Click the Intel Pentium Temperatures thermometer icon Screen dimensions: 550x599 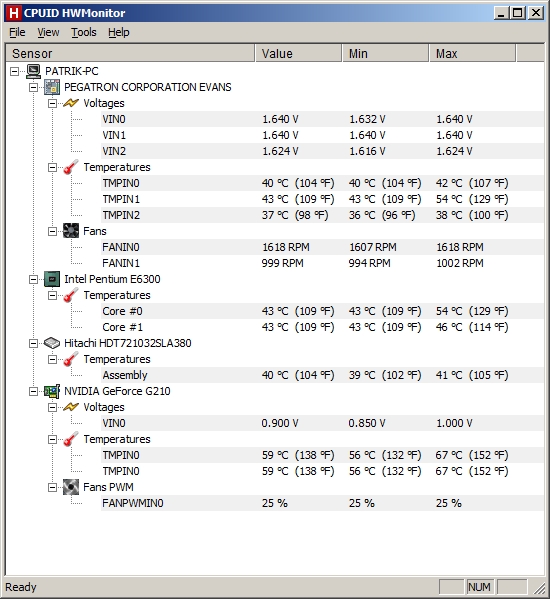click(x=71, y=295)
